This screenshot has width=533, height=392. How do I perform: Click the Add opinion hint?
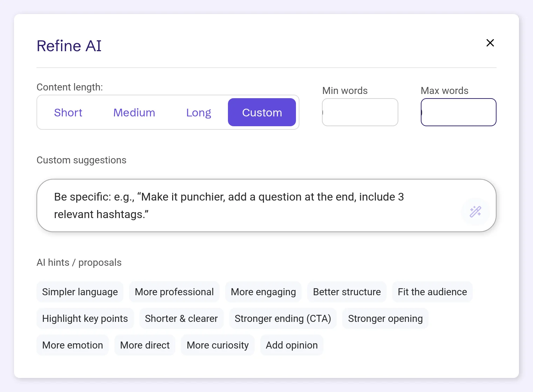[292, 345]
